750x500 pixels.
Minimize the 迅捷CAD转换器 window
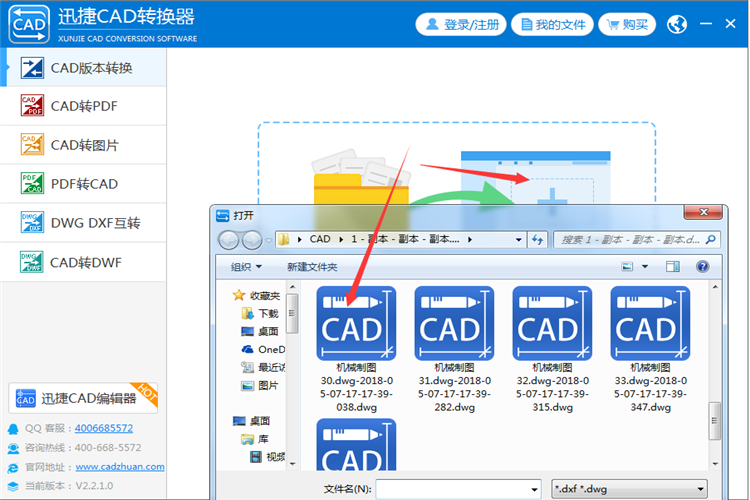coord(706,23)
